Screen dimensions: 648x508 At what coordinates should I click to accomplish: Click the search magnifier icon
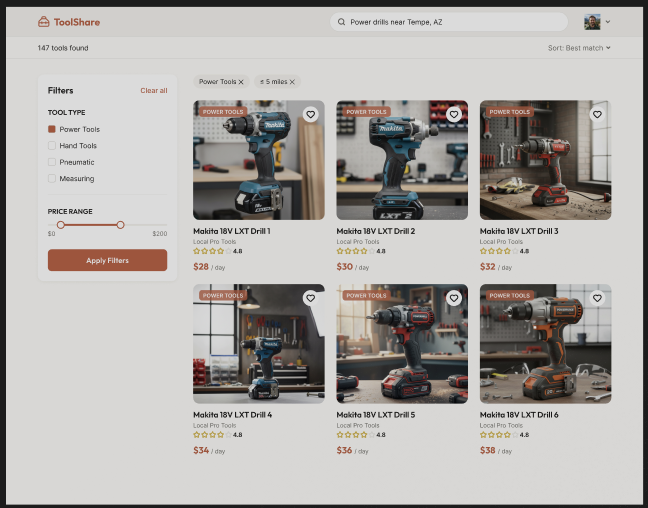tap(341, 22)
